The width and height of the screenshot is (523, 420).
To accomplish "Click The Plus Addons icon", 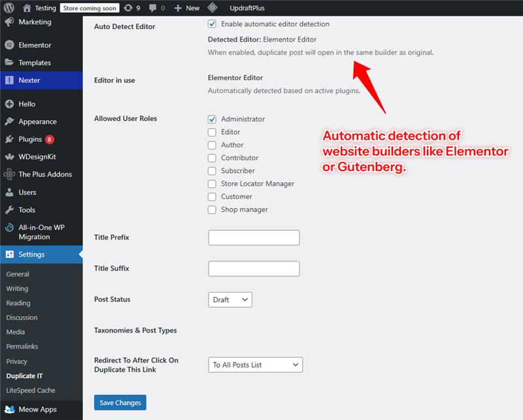I will tap(9, 174).
